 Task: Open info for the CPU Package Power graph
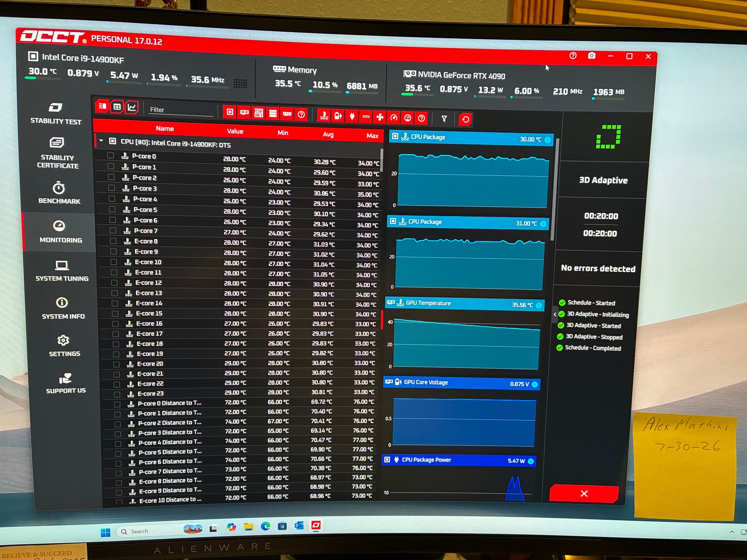(x=531, y=461)
